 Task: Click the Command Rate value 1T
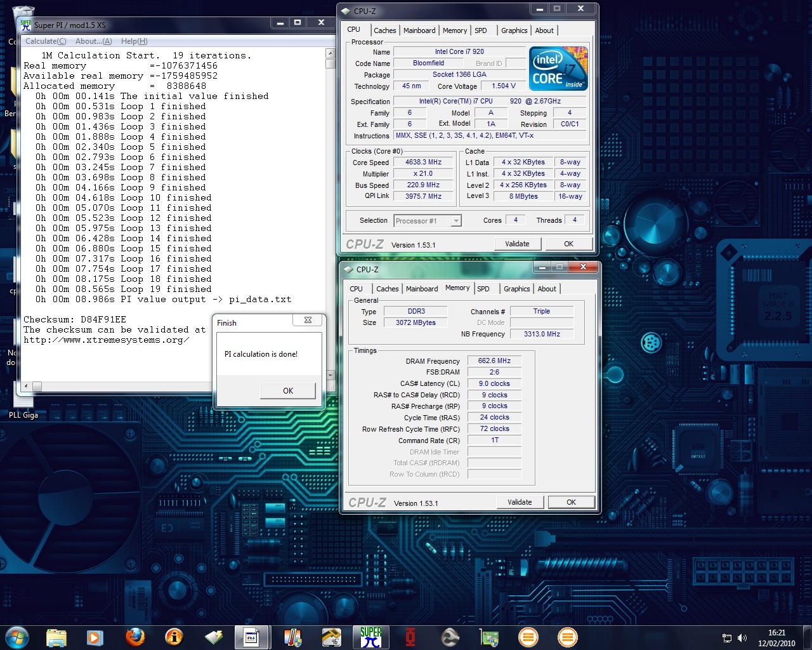pyautogui.click(x=494, y=440)
